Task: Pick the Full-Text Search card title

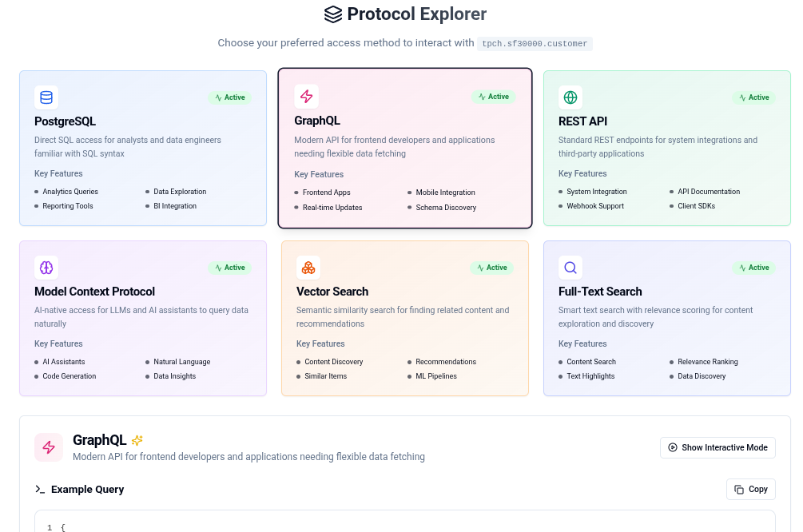Action: [x=600, y=292]
